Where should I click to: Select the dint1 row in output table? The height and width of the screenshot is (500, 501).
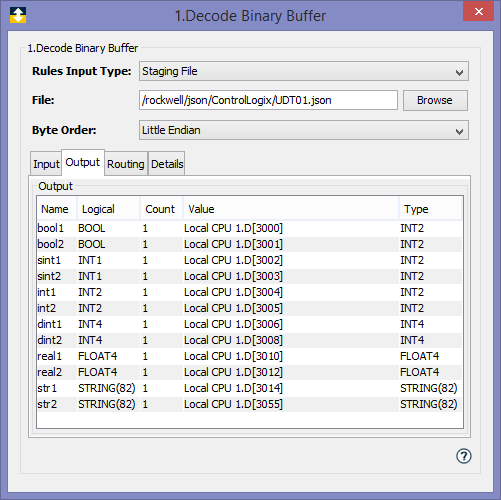[x=249, y=324]
